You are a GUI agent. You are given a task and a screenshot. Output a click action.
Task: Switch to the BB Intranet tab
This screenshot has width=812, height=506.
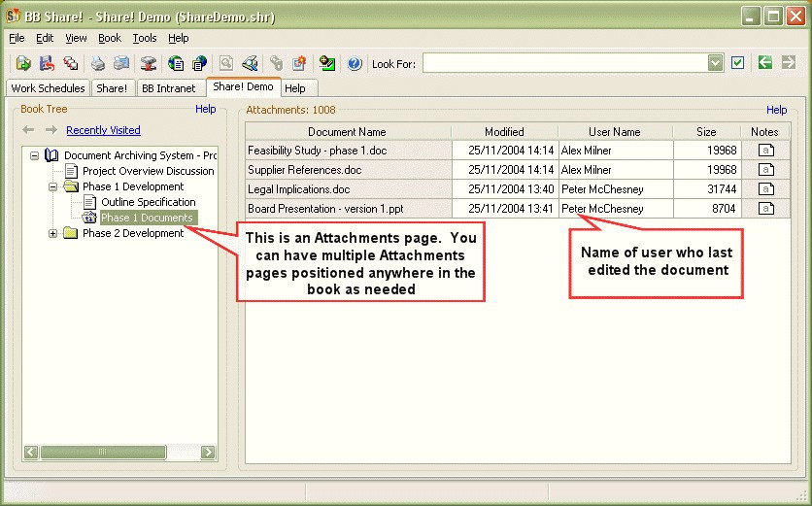click(x=169, y=88)
